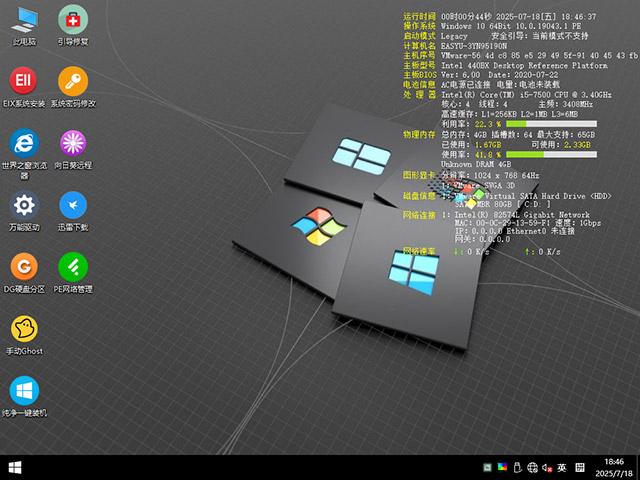
Task: Click the memory used value "1.67GB"
Action: [488, 144]
